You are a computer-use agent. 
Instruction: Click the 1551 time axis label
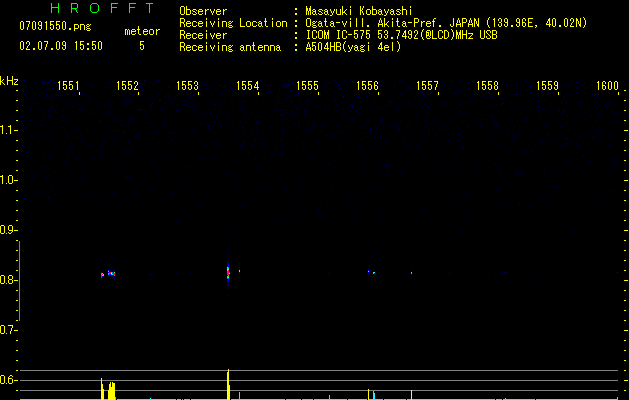pyautogui.click(x=68, y=85)
